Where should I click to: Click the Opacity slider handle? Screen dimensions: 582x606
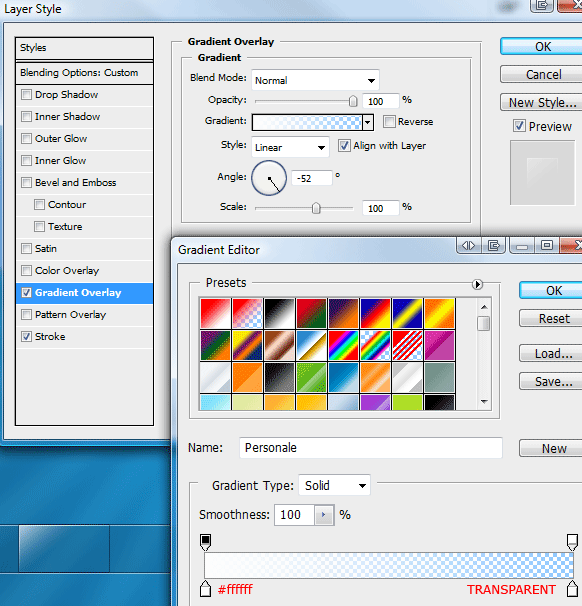point(353,101)
